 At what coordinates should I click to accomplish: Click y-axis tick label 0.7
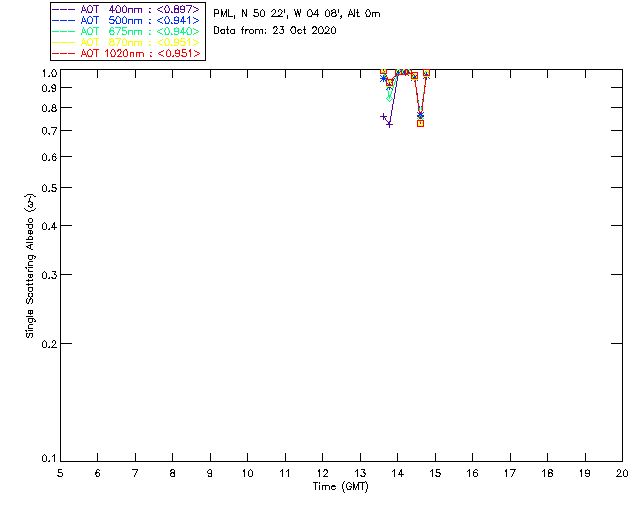49,131
